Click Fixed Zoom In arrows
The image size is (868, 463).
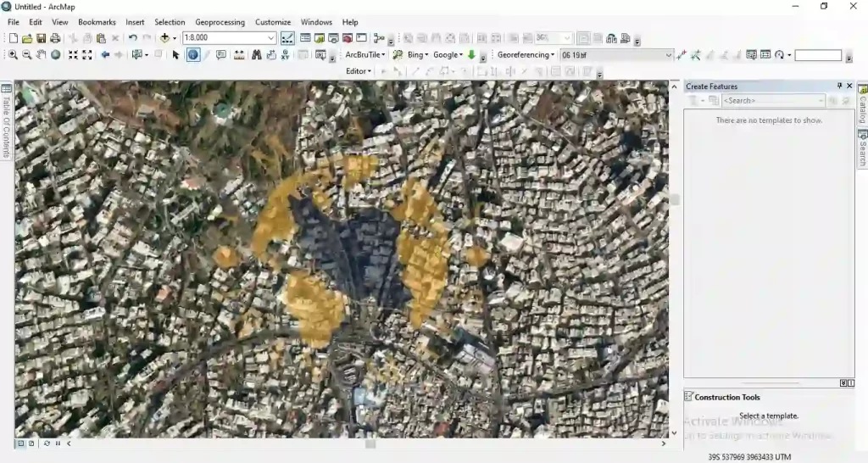[x=73, y=55]
